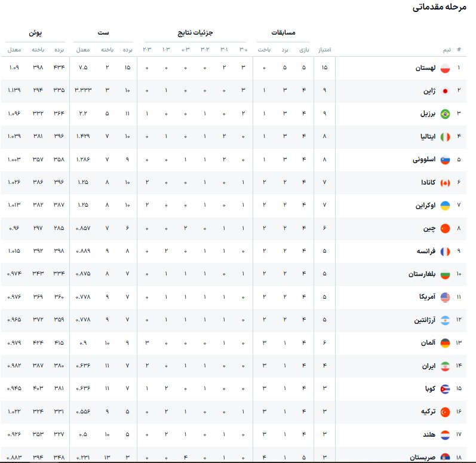The width and height of the screenshot is (476, 463).
Task: Select the مرحله مقدماتی heading
Action: point(439,8)
